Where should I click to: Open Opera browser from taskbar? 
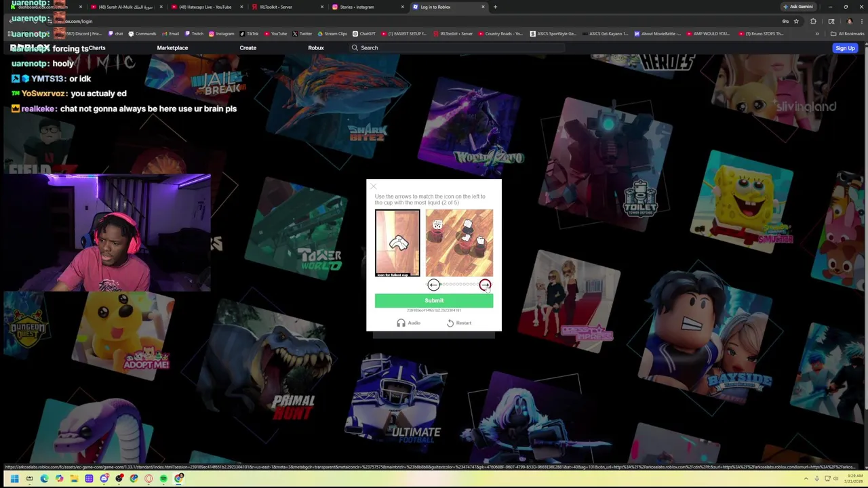149,479
